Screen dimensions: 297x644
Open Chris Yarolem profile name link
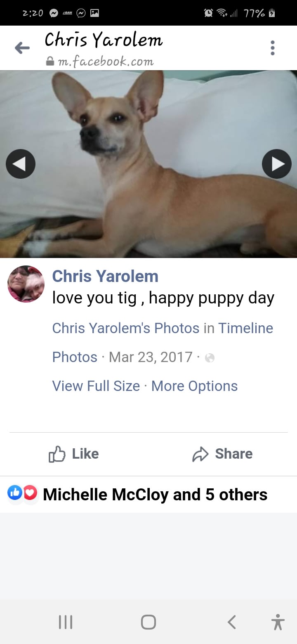(105, 276)
